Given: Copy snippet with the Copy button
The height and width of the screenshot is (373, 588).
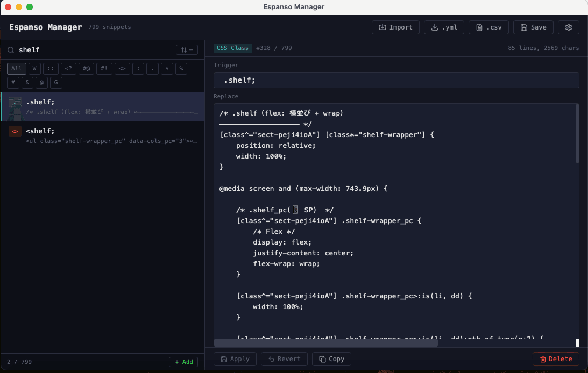Looking at the screenshot, I should click(331, 359).
